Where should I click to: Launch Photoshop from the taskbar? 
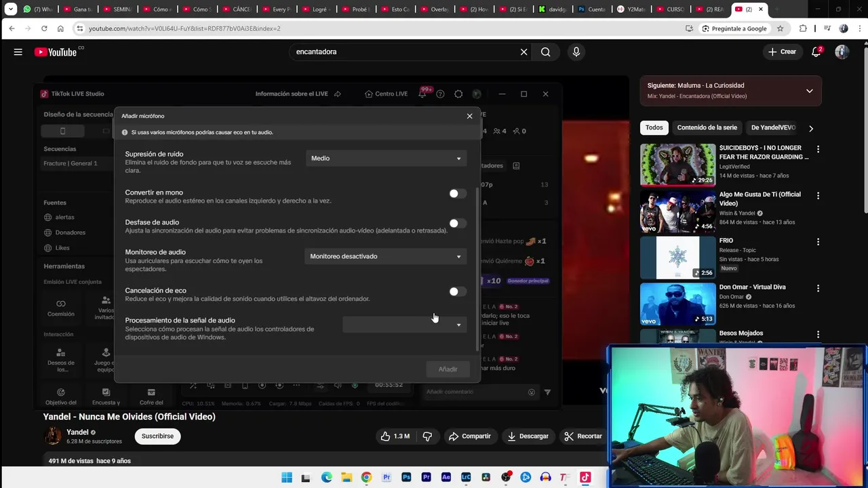click(406, 477)
